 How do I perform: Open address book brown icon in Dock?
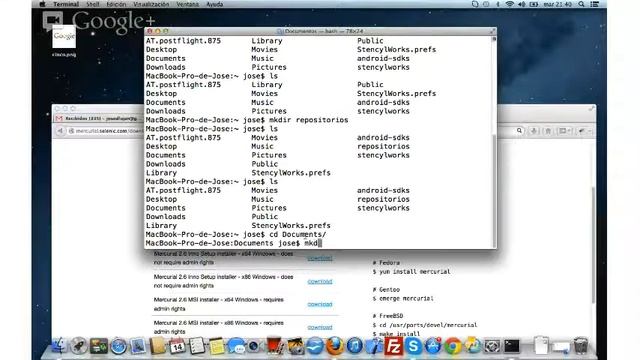[158, 346]
